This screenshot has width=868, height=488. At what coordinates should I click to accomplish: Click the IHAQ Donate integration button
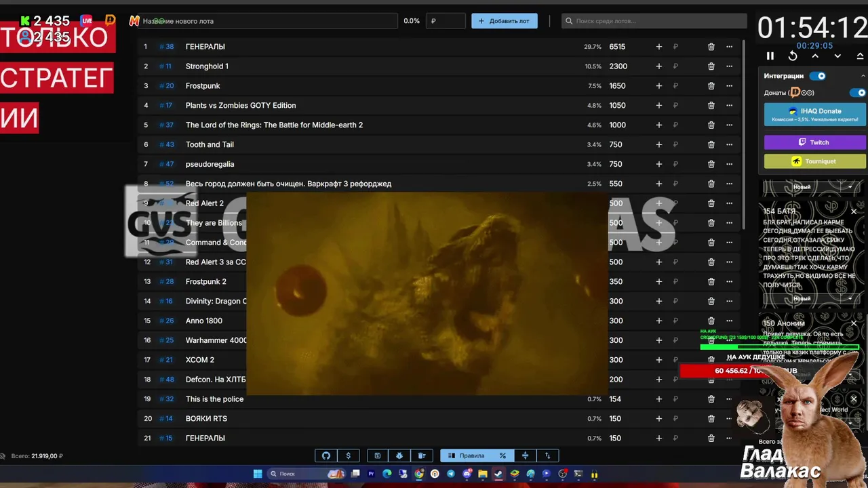coord(815,115)
